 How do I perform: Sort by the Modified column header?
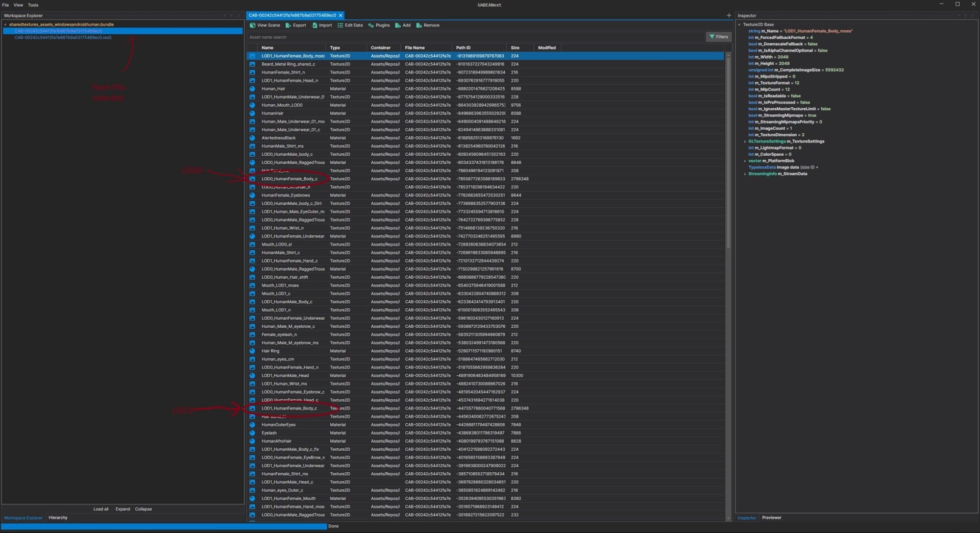(547, 47)
